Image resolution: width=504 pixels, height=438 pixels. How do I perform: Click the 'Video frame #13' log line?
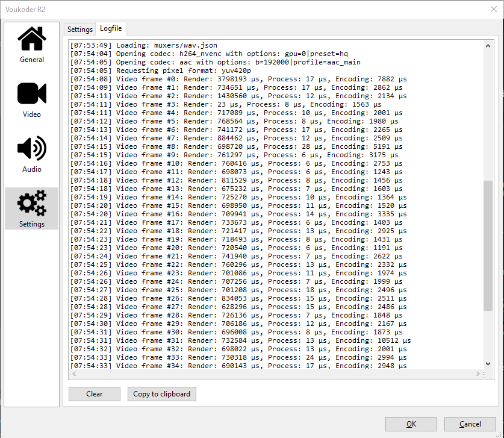coord(236,189)
